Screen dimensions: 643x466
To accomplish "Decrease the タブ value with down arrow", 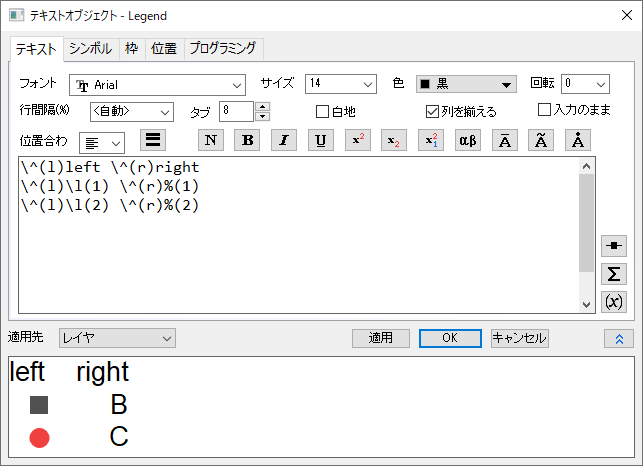I will [262, 116].
